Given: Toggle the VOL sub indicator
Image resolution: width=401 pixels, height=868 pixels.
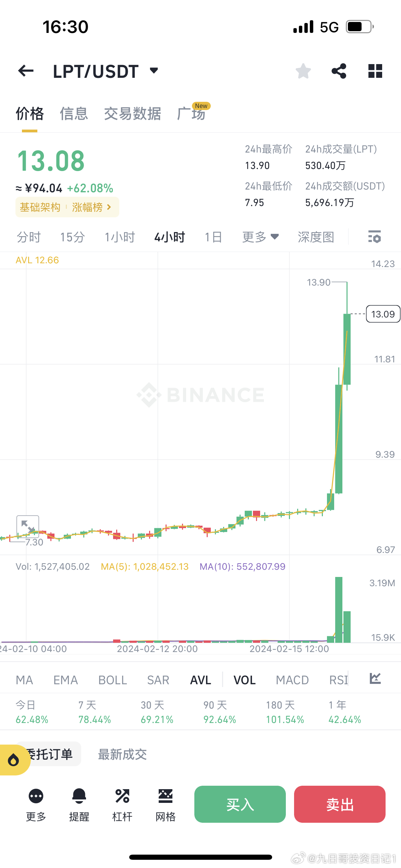Looking at the screenshot, I should 245,680.
